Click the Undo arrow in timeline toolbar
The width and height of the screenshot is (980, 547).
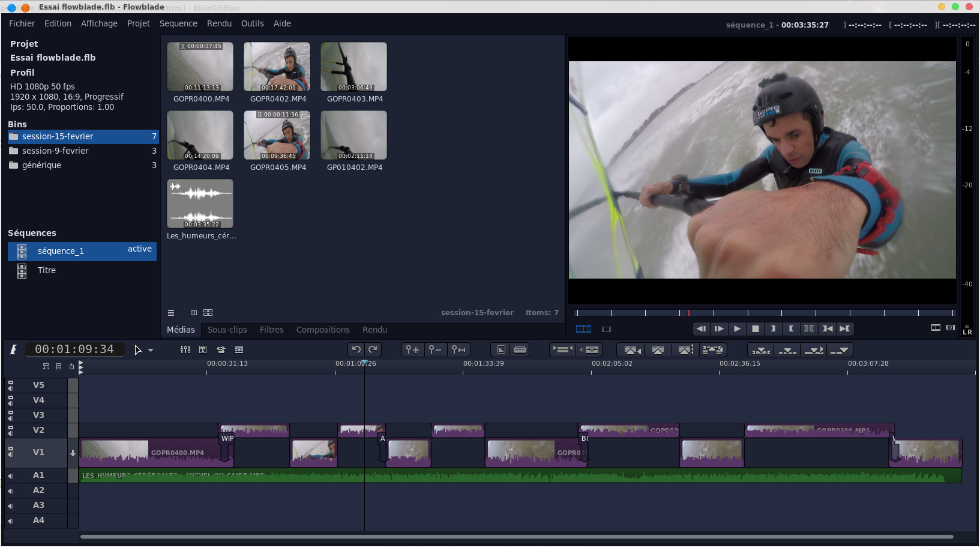coord(356,349)
